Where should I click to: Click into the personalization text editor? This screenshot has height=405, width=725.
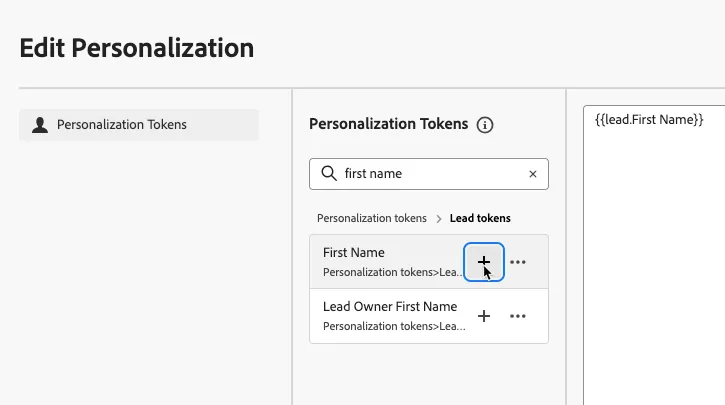[654, 254]
